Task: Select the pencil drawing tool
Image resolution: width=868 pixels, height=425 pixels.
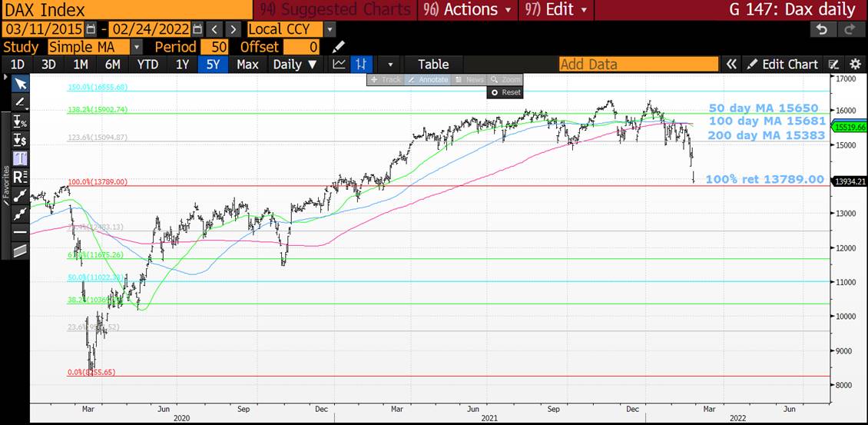Action: tap(21, 102)
